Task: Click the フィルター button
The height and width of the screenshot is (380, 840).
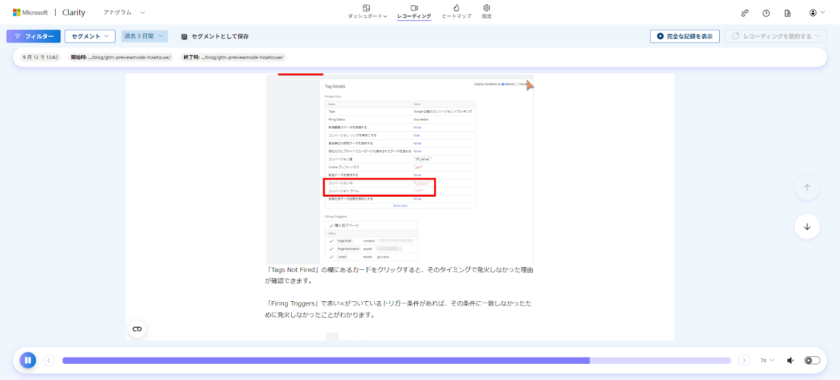Action: [34, 36]
